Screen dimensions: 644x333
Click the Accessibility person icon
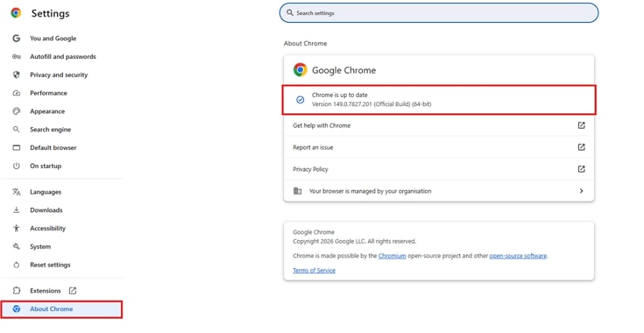[x=16, y=229]
